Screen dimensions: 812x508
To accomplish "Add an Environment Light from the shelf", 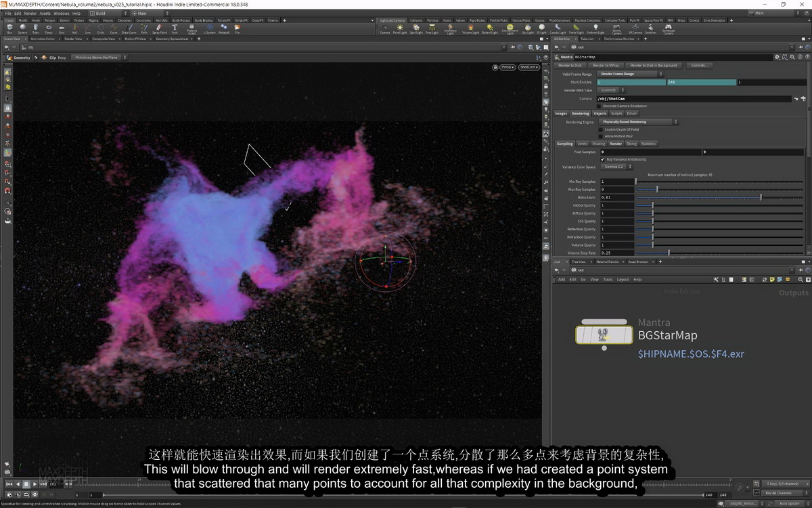I will [510, 29].
